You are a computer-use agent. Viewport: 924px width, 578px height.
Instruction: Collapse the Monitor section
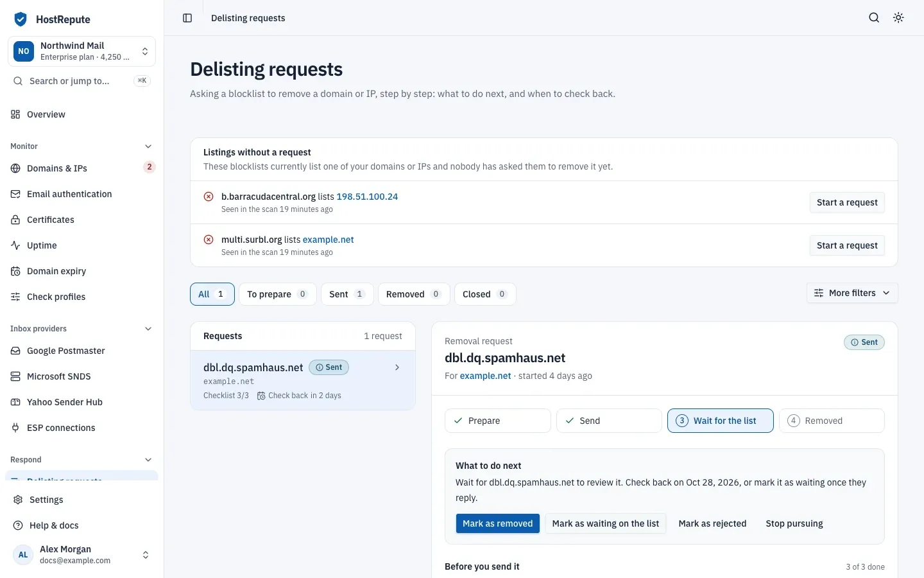point(148,146)
